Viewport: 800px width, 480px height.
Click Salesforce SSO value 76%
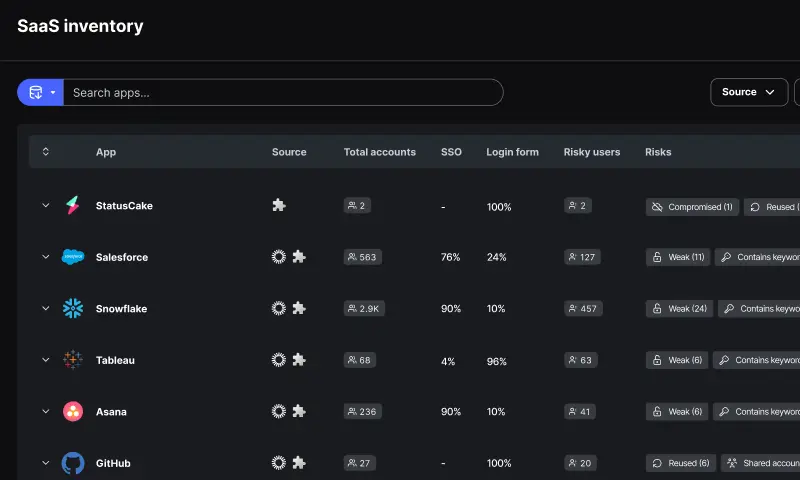point(451,257)
